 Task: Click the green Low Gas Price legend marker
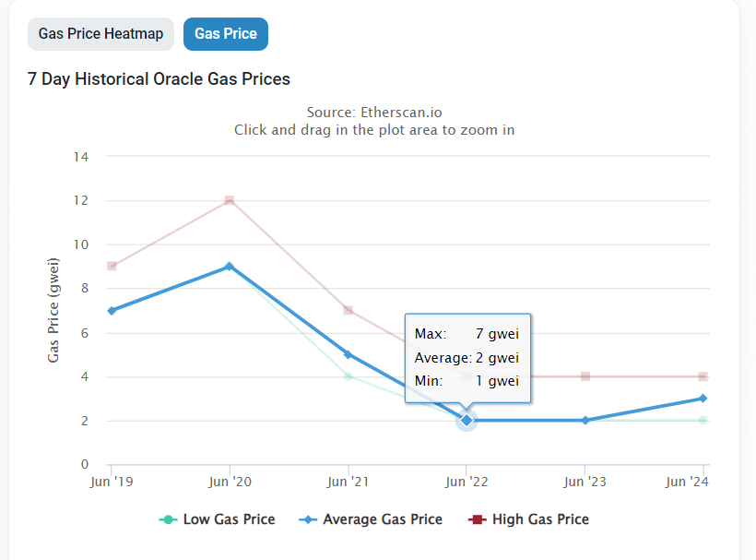click(x=168, y=519)
